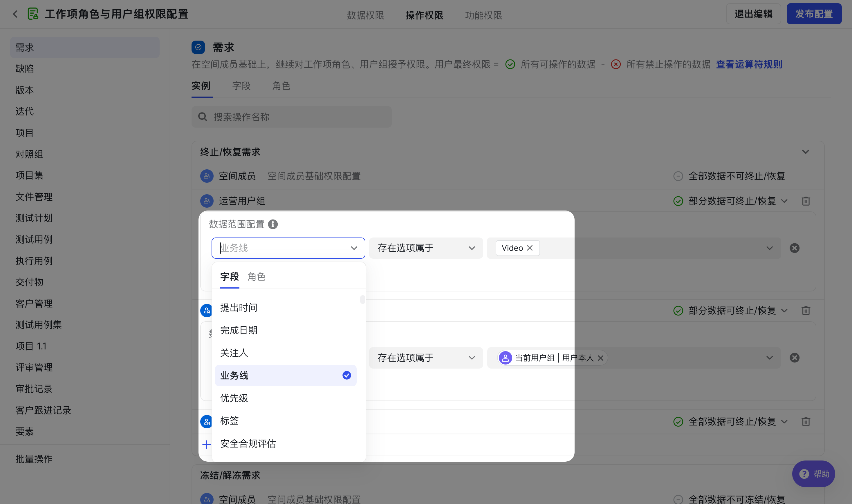852x504 pixels.
Task: Open 版本 in the sidebar
Action: 85,90
